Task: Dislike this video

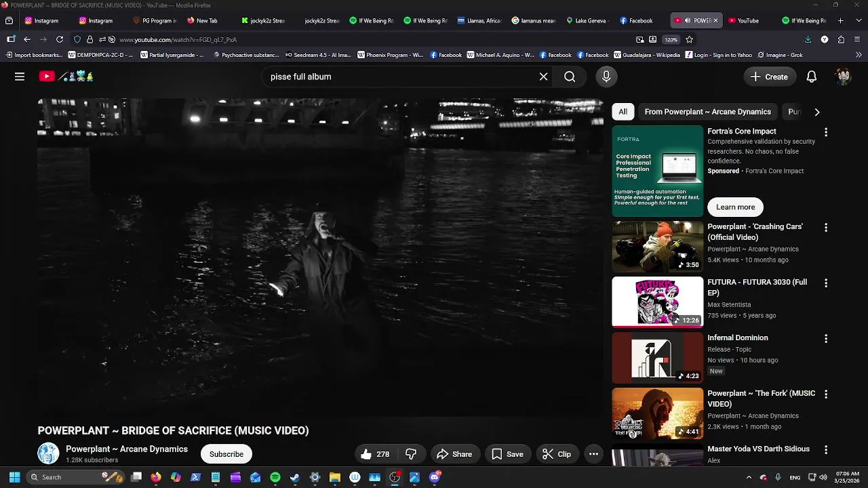Action: 411,454
